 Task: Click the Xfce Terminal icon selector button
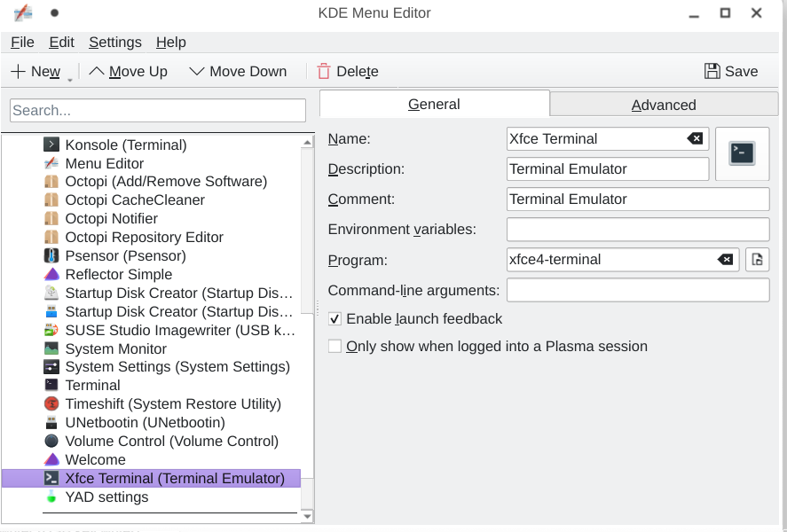742,153
